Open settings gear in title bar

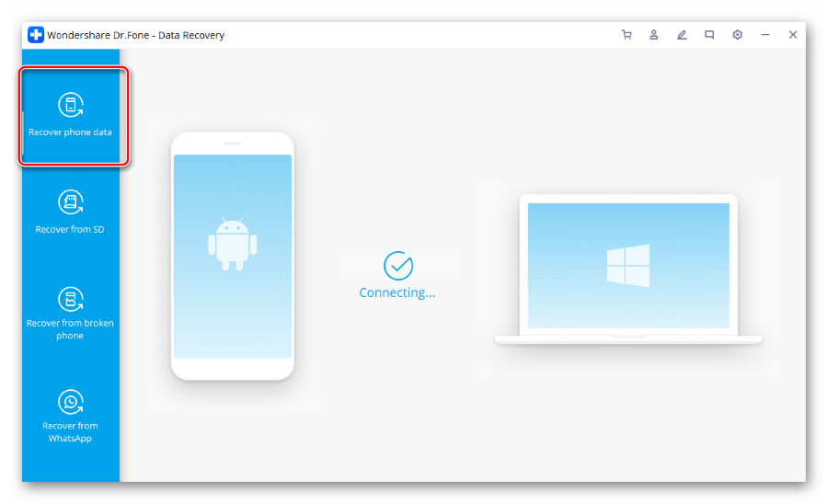click(737, 35)
